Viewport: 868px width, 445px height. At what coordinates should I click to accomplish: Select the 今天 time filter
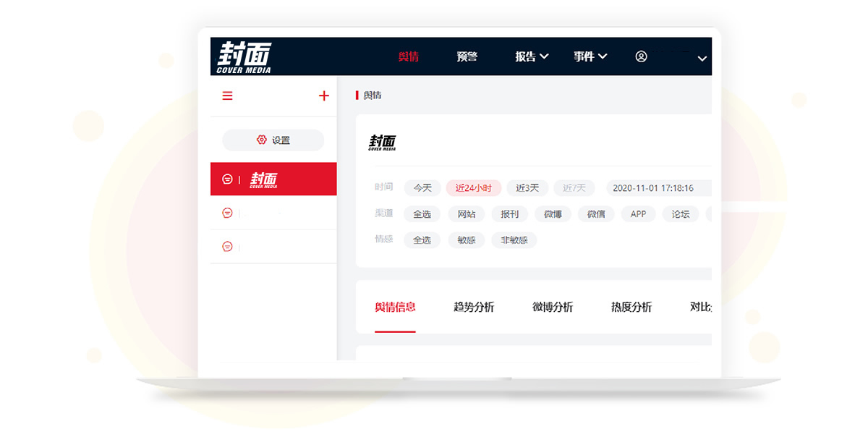coord(422,188)
